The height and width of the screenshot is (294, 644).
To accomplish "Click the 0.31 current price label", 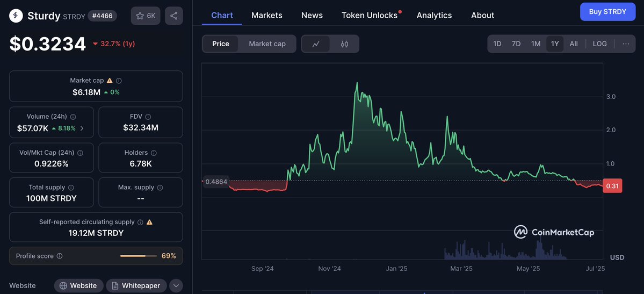I will click(612, 186).
